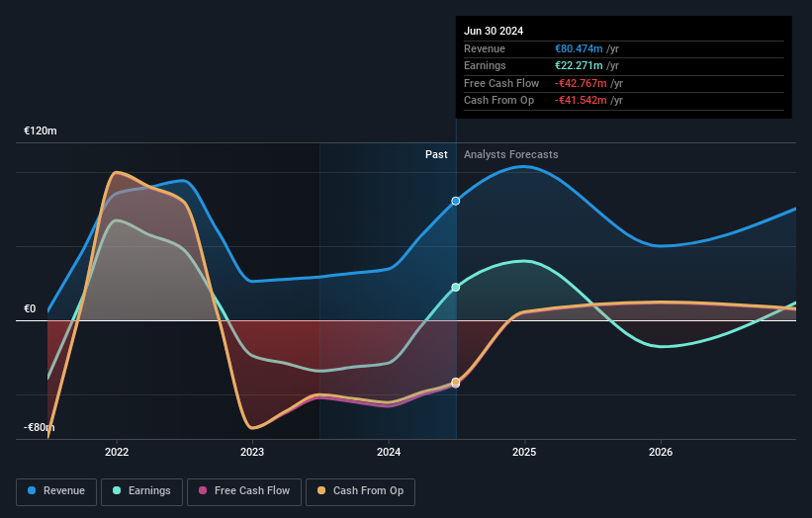Click the Cash From Op row label in tooltip
812x518 pixels.
pos(498,101)
